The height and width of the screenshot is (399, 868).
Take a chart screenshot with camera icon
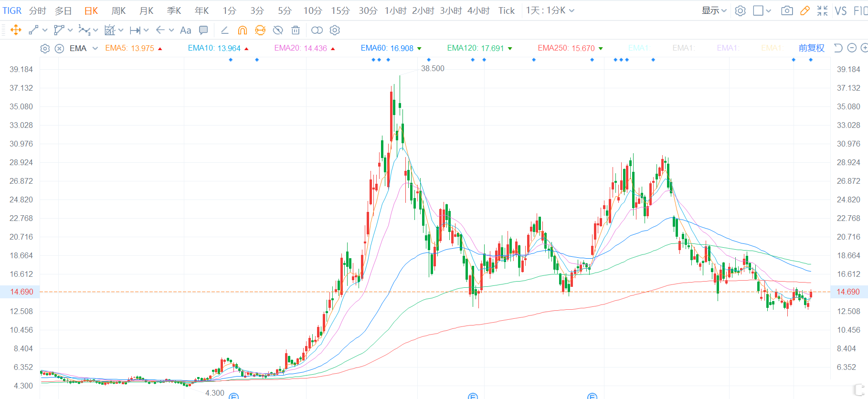click(x=787, y=10)
